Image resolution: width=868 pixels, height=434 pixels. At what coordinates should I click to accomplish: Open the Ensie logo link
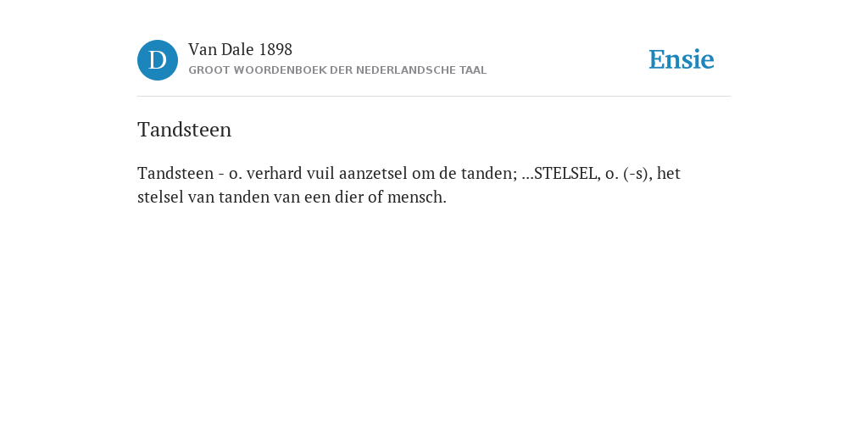(682, 59)
